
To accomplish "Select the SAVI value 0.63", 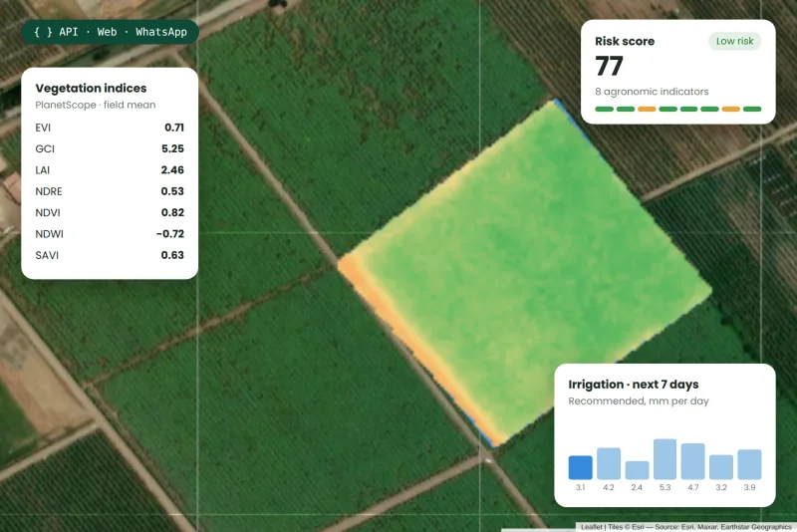I will click(x=172, y=256).
